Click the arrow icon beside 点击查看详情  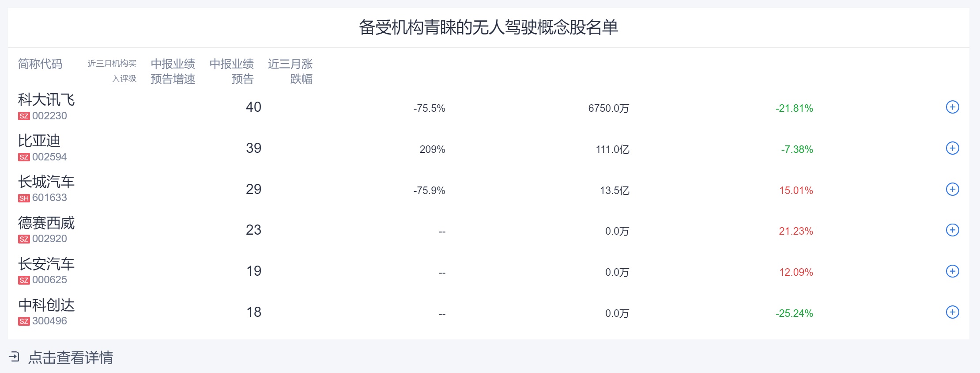(14, 357)
